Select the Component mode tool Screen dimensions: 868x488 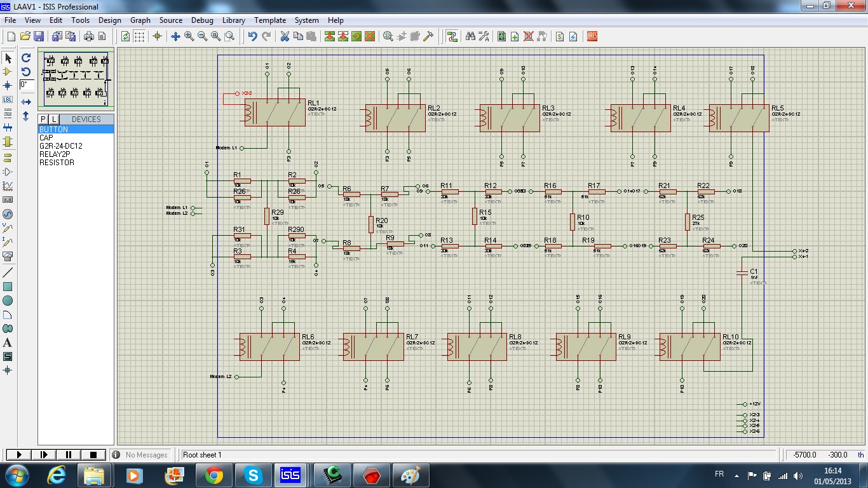pyautogui.click(x=8, y=72)
